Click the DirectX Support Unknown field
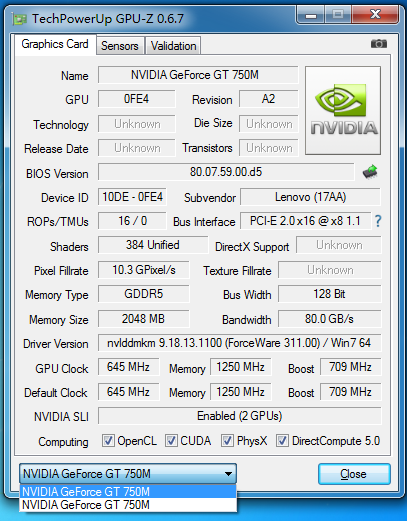The width and height of the screenshot is (407, 521). coord(339,245)
